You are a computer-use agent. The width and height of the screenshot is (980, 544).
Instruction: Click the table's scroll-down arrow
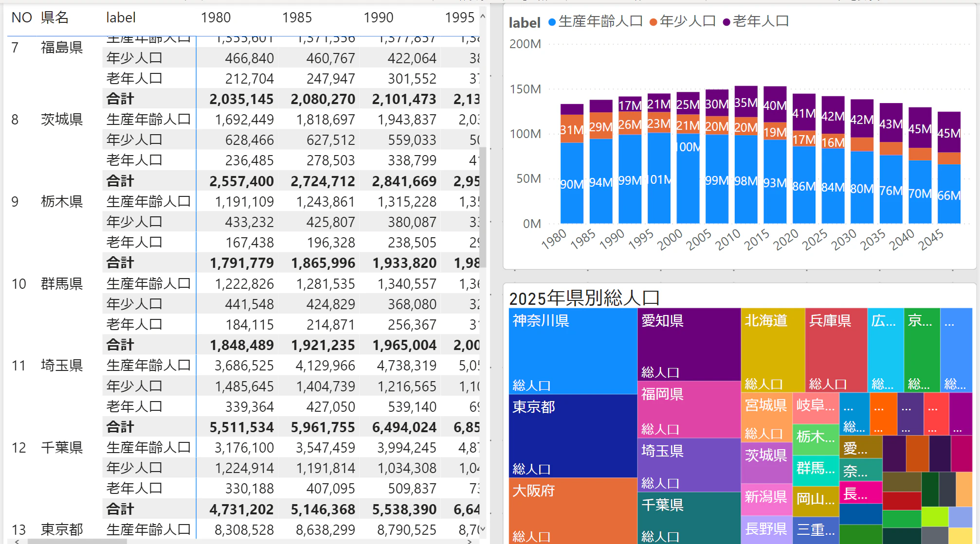[x=483, y=529]
